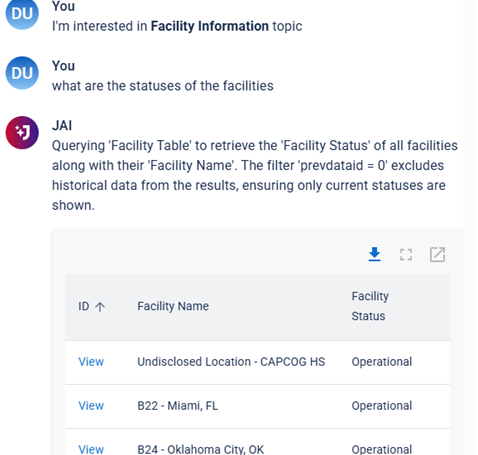The height and width of the screenshot is (455, 478).
Task: Click the Operational status for Undisclosed Location
Action: tap(382, 362)
